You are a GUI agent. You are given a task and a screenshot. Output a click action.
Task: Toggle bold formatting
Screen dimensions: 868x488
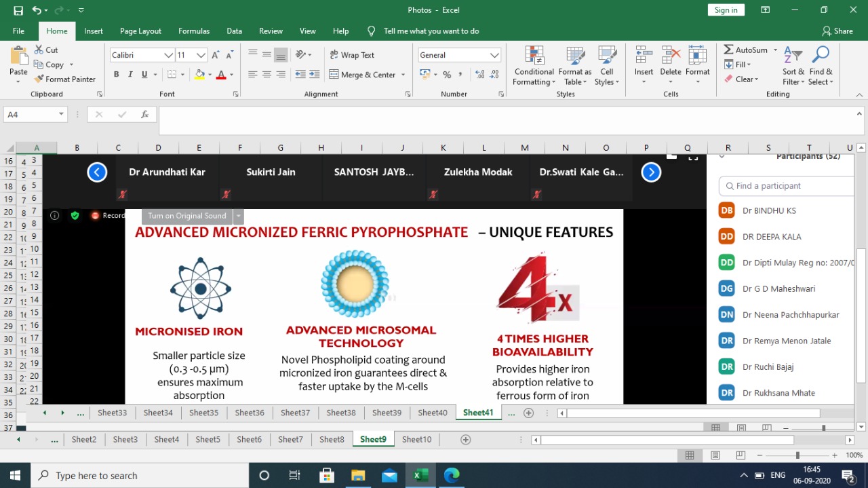[x=116, y=75]
